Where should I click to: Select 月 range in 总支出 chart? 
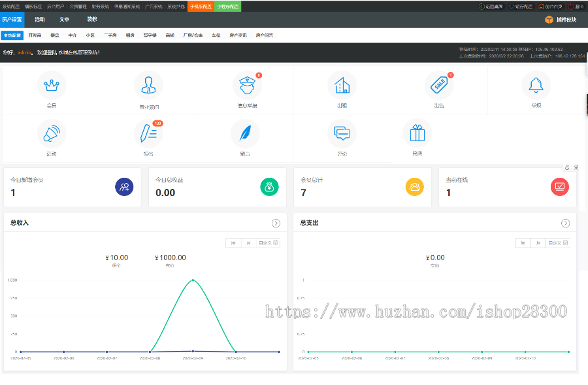click(x=538, y=243)
